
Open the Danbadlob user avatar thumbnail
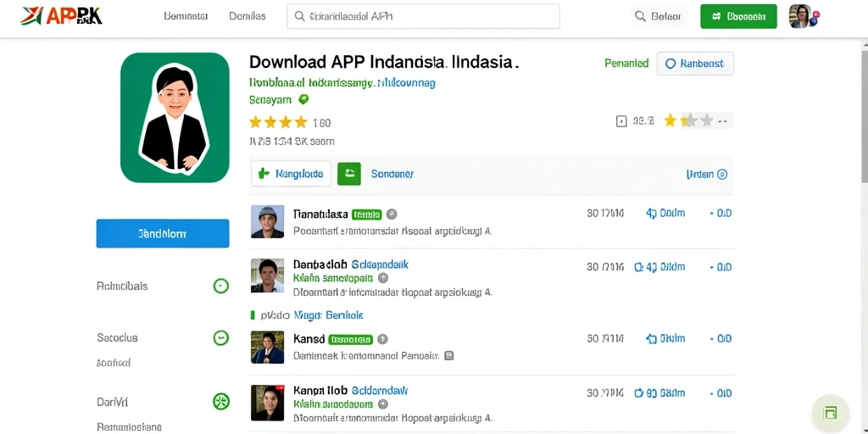tap(267, 275)
